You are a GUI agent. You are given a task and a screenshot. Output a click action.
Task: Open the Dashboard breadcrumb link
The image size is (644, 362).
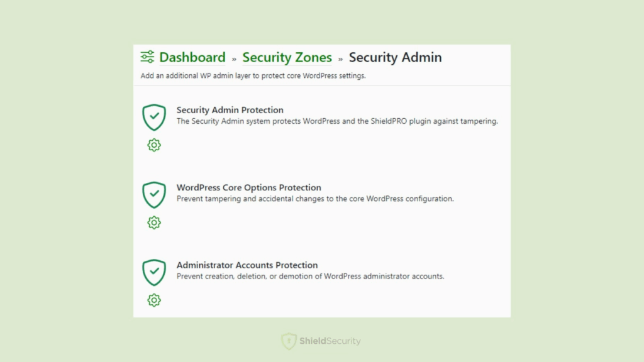tap(192, 57)
